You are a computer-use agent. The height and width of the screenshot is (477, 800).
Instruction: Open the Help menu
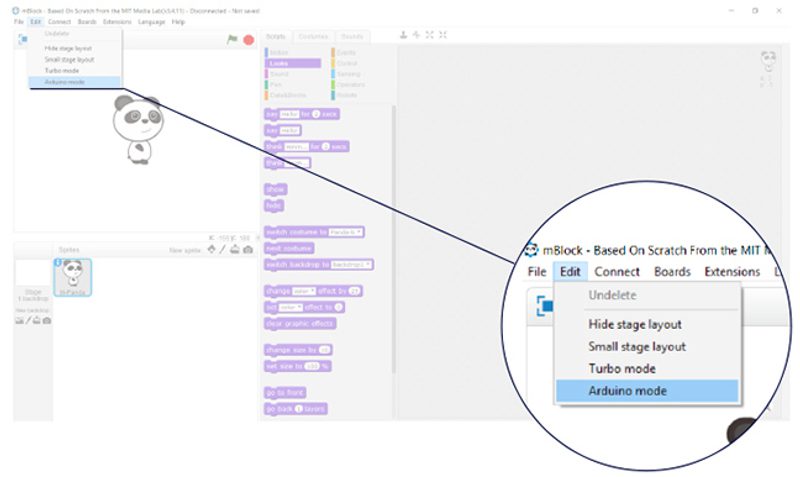click(x=178, y=22)
